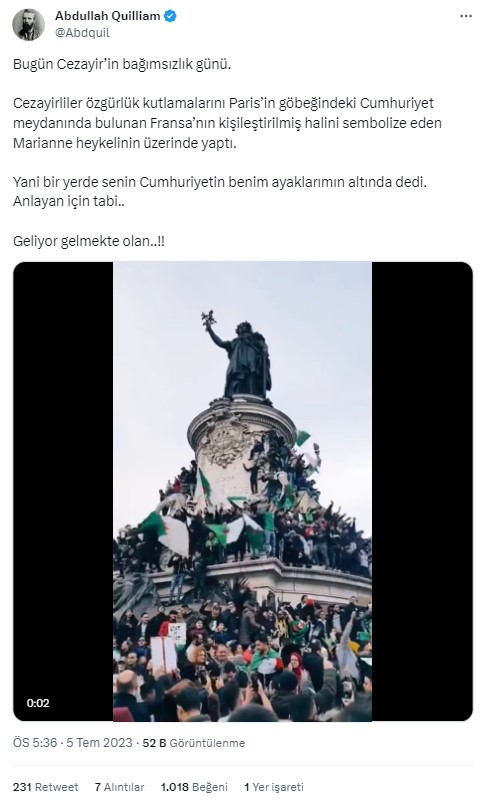View the 52 B Görüntülenme count

coord(194,742)
